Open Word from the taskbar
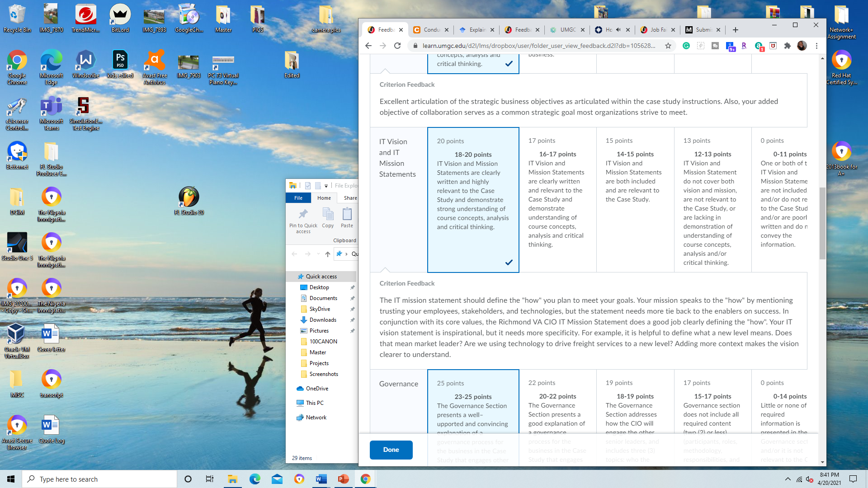This screenshot has width=868, height=488. (321, 479)
